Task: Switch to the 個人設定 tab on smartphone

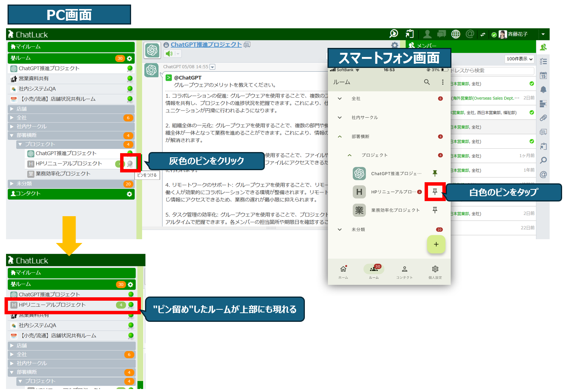Action: coord(435,272)
